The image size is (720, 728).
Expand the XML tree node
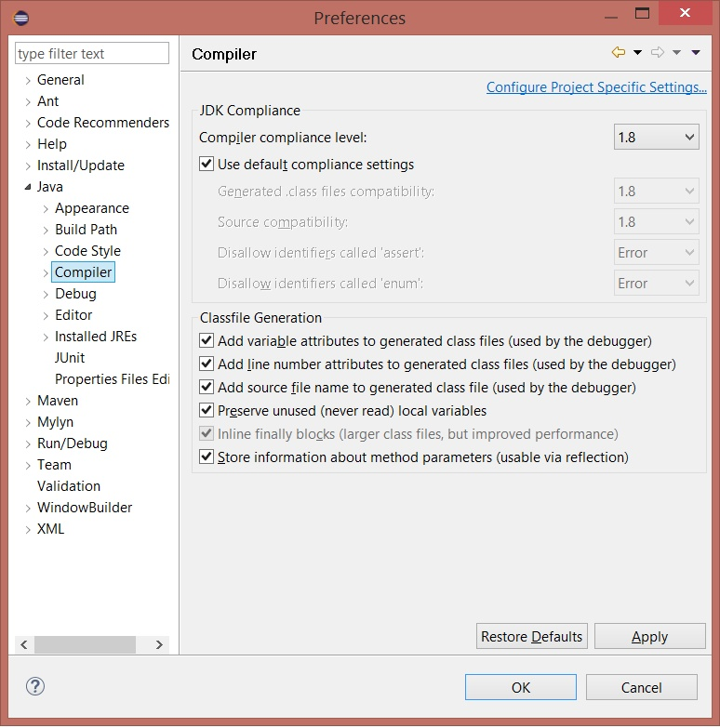coord(28,529)
